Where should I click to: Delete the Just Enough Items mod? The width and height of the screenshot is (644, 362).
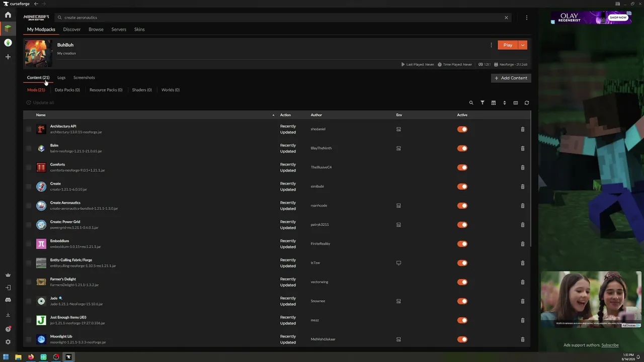(x=523, y=320)
